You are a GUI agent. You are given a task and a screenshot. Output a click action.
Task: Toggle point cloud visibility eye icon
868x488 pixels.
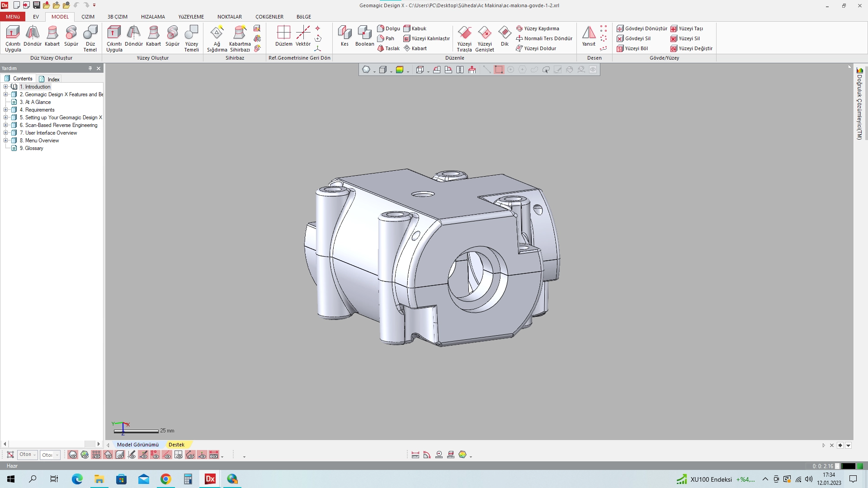pyautogui.click(x=96, y=455)
